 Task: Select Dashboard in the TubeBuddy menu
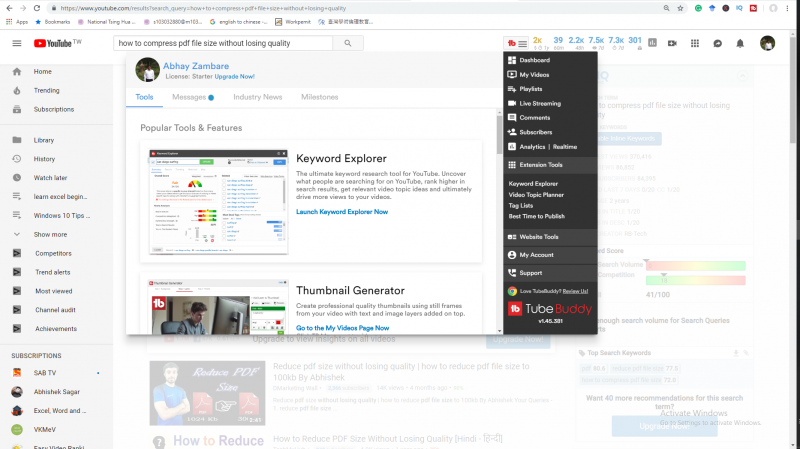534,61
